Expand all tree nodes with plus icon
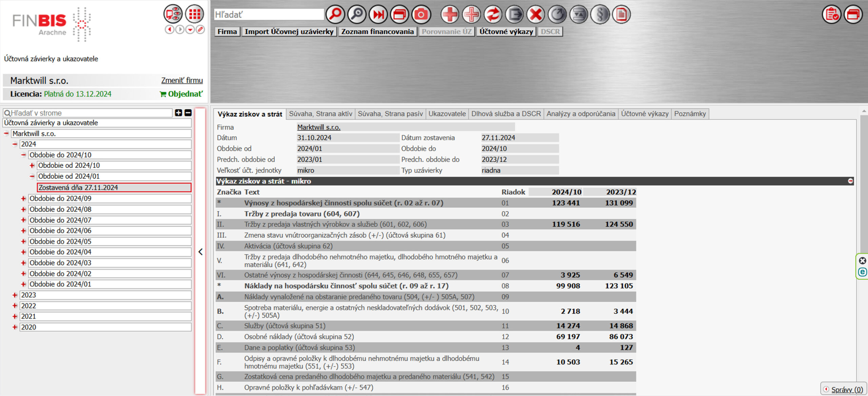The width and height of the screenshot is (868, 396). pyautogui.click(x=178, y=113)
